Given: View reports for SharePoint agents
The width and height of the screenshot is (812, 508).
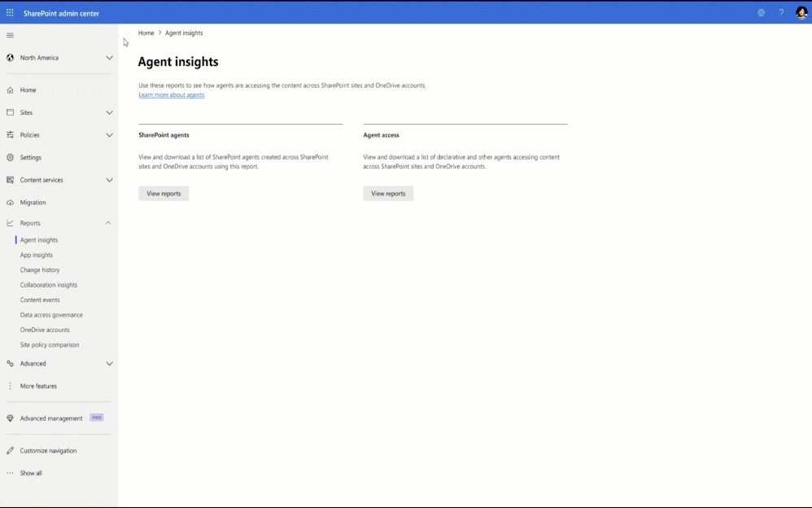Looking at the screenshot, I should coord(164,194).
